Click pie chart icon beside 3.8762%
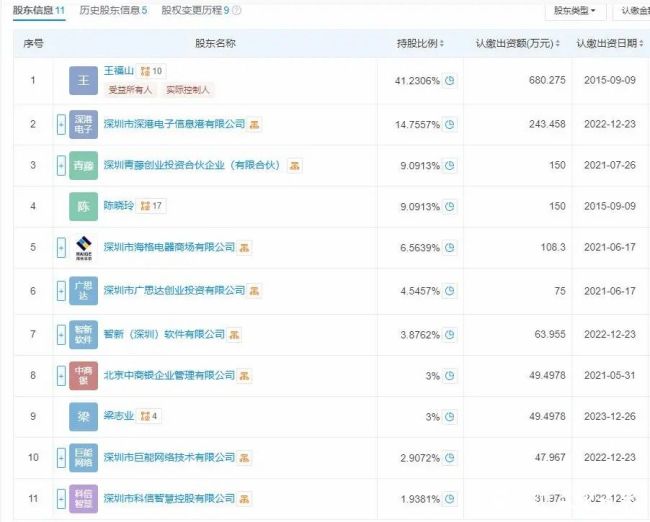Viewport: 650px width, 522px height. coord(450,335)
